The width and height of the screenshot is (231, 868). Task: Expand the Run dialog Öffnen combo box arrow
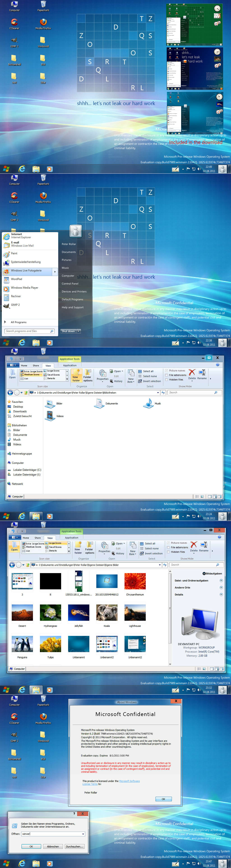(83, 834)
